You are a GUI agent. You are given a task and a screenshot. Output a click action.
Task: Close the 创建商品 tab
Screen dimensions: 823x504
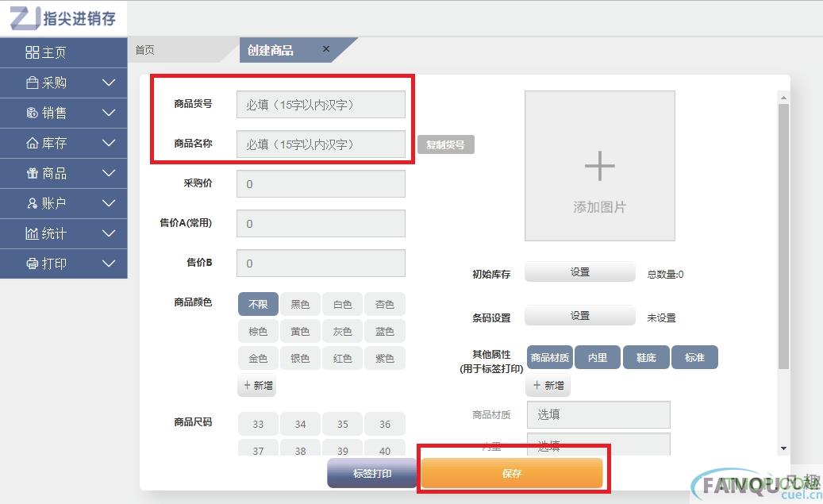[325, 49]
